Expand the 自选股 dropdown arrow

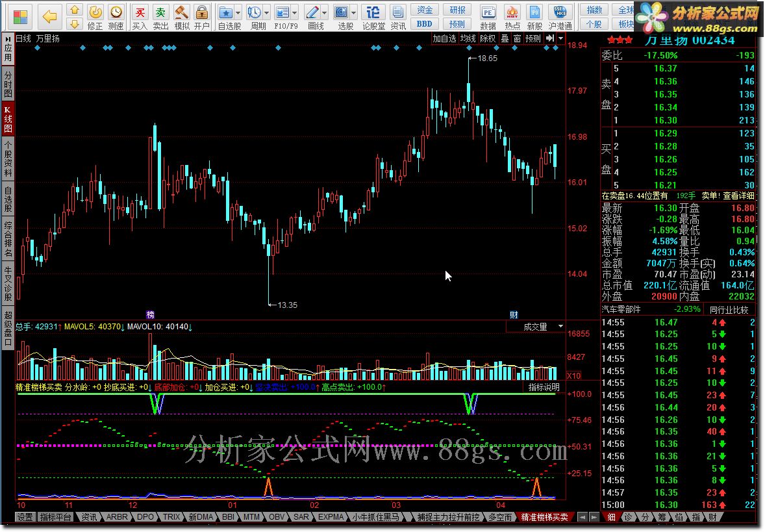238,13
